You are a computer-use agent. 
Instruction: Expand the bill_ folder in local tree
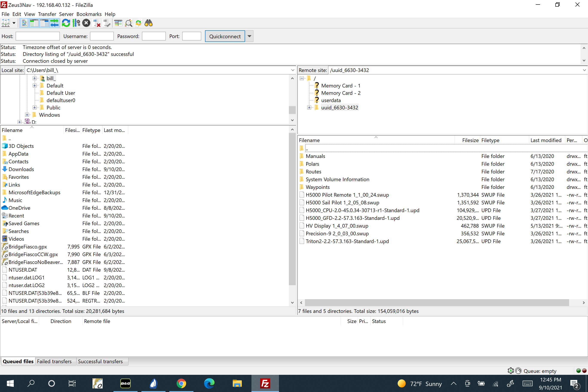click(35, 78)
